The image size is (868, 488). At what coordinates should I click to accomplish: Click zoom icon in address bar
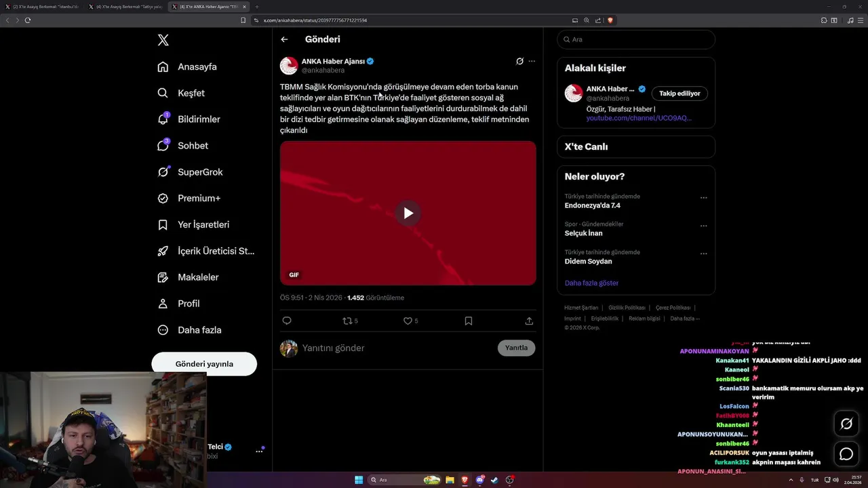(587, 20)
